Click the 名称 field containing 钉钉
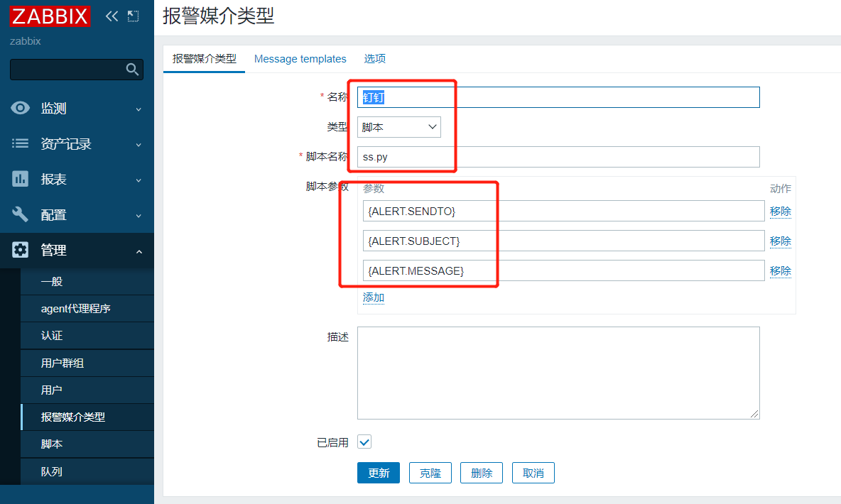841x504 pixels. (x=558, y=97)
